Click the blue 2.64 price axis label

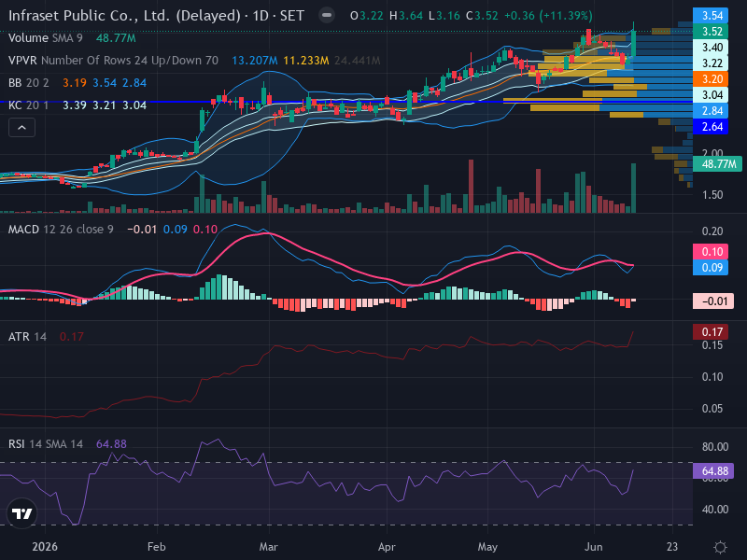pos(711,127)
